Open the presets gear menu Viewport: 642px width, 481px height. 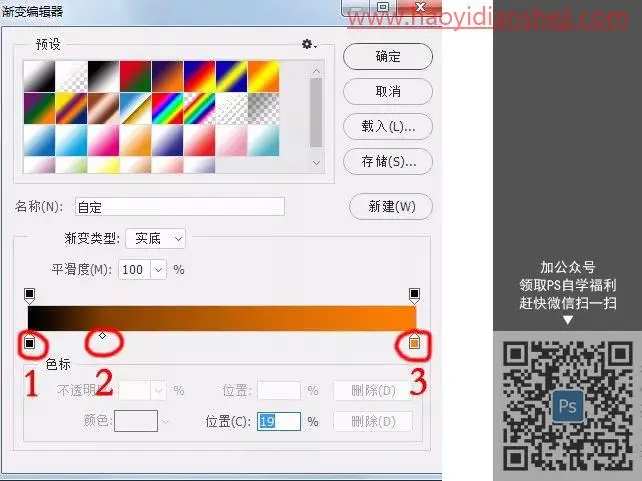[309, 44]
